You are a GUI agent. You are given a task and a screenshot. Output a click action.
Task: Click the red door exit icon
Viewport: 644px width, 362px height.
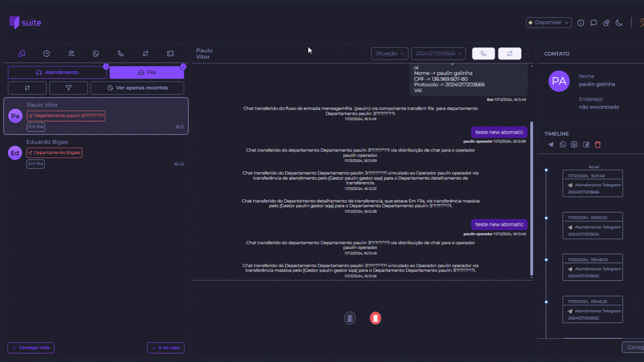pos(375,318)
